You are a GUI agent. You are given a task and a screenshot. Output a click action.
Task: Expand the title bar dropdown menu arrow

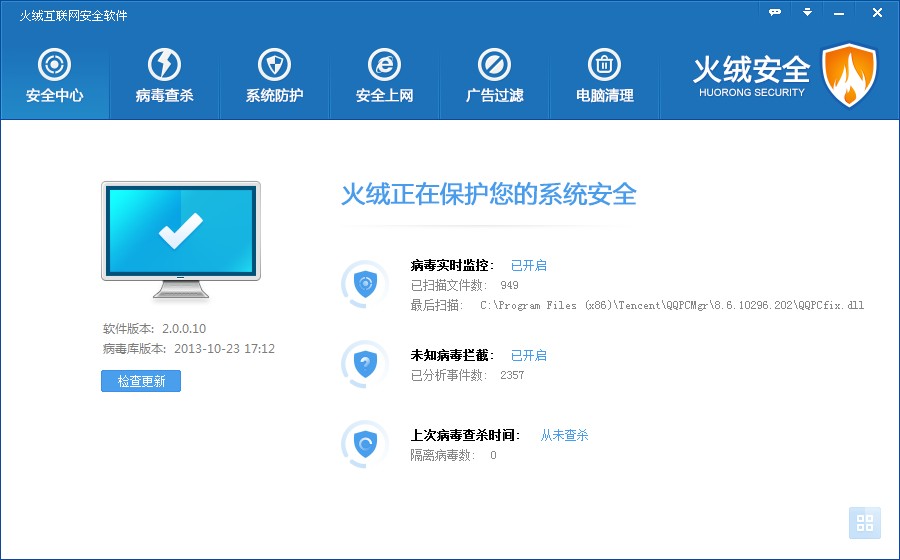click(x=807, y=12)
